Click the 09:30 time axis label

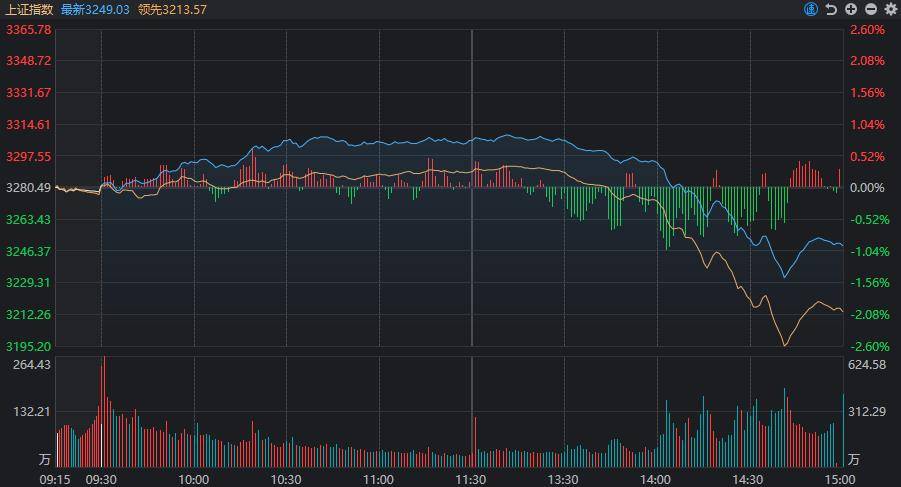pyautogui.click(x=101, y=480)
